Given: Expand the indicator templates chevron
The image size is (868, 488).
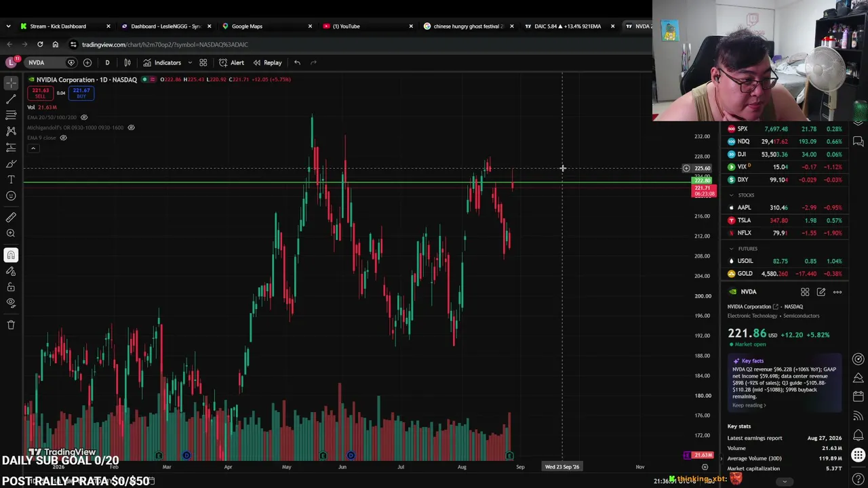Looking at the screenshot, I should (190, 62).
